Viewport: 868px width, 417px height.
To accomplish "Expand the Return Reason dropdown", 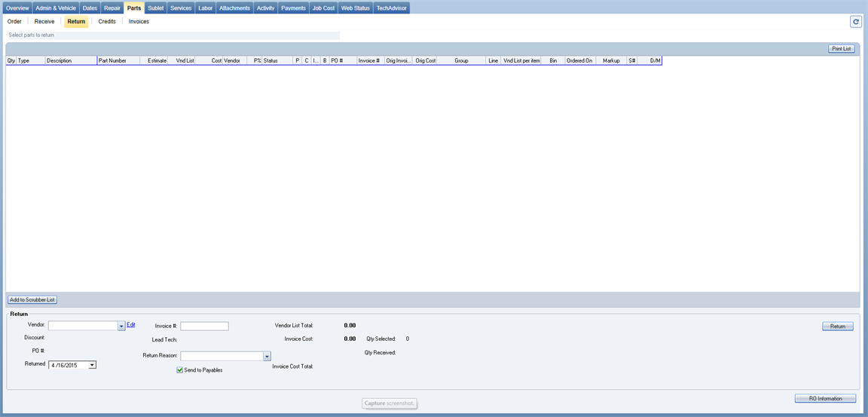I will tap(267, 356).
